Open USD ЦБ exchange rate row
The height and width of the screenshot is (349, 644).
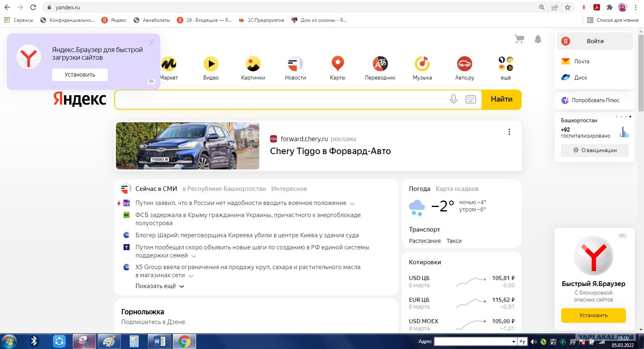[x=461, y=281]
